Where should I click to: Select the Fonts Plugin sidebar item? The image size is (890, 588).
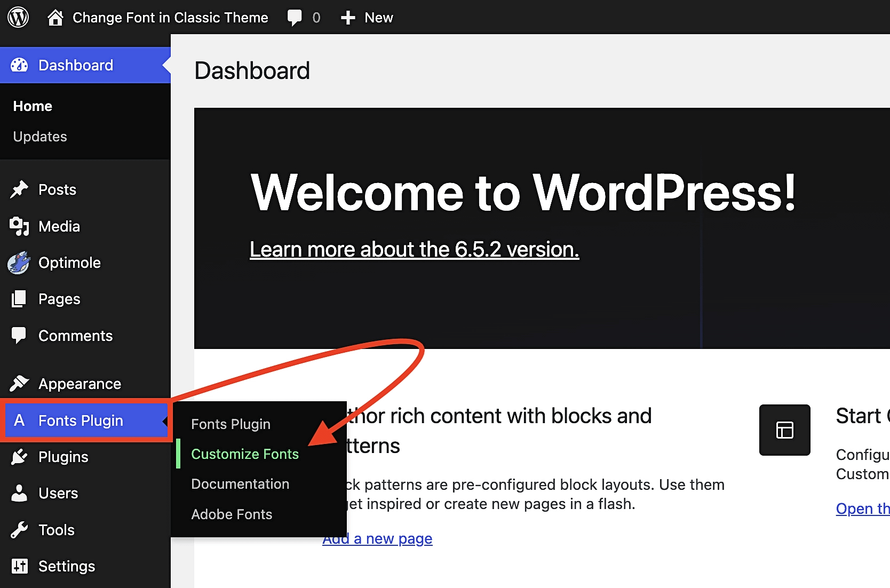pyautogui.click(x=85, y=420)
